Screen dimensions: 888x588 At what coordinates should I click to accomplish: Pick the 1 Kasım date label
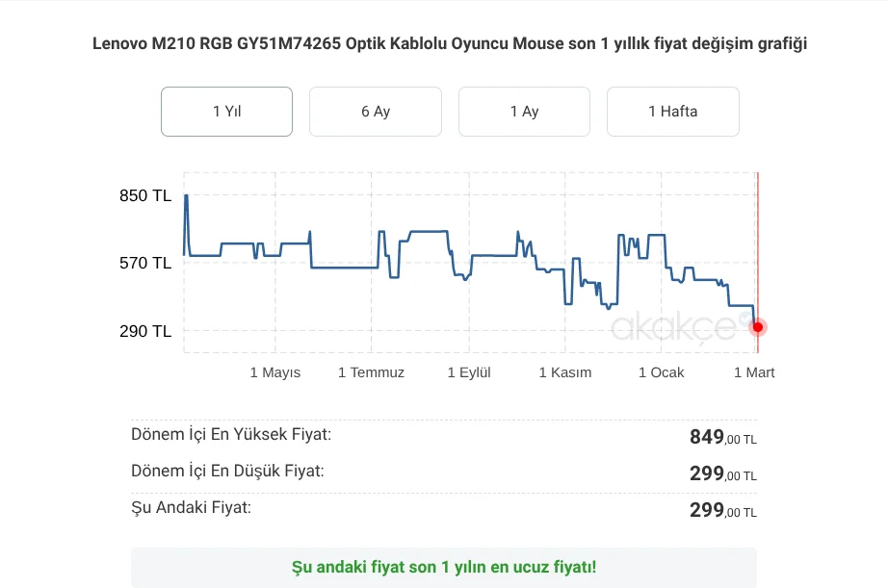(565, 372)
